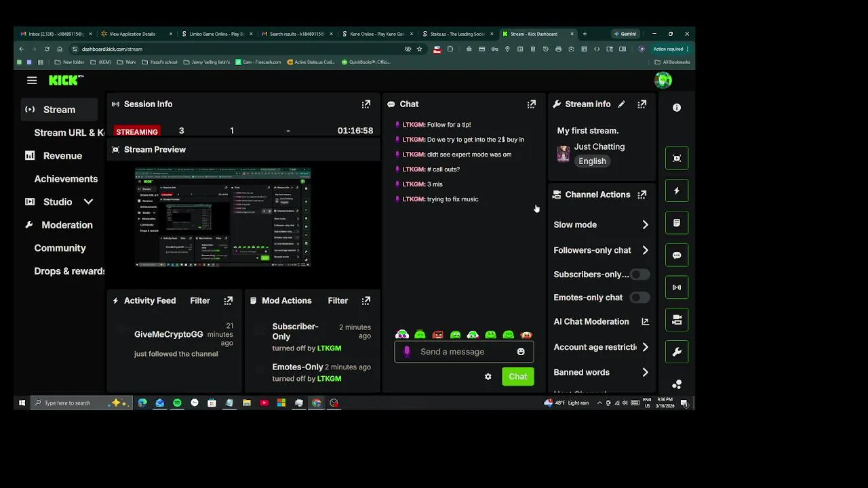Bookmark this page with the star icon
This screenshot has width=868, height=488.
(420, 49)
